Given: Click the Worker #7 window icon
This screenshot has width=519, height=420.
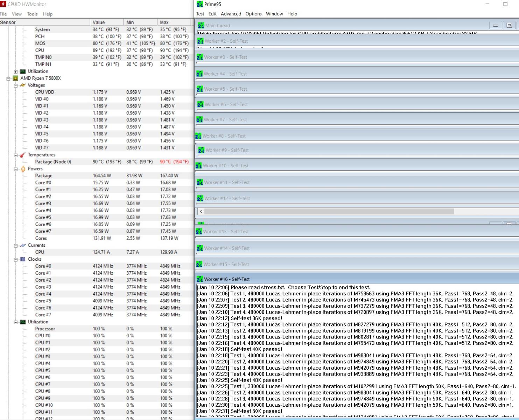Looking at the screenshot, I should (x=199, y=120).
